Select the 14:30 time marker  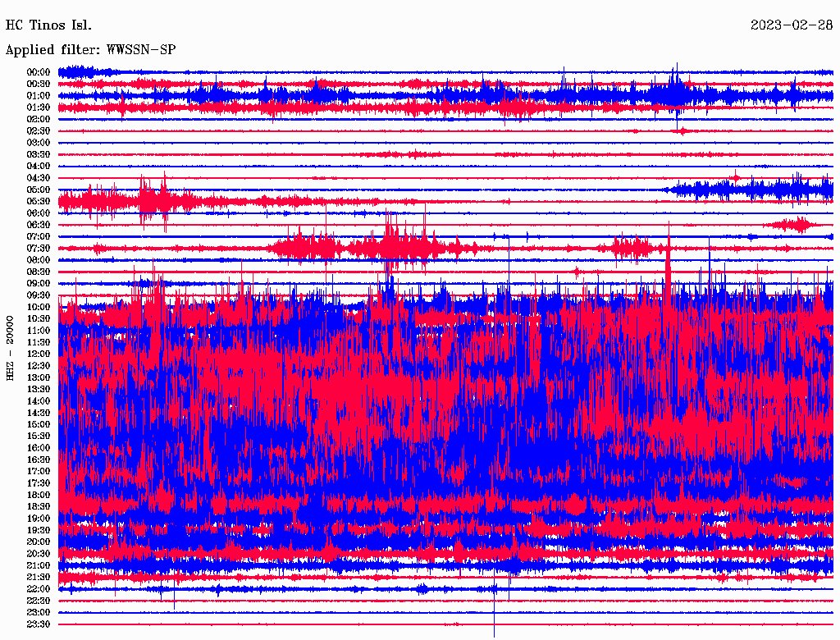tap(39, 413)
